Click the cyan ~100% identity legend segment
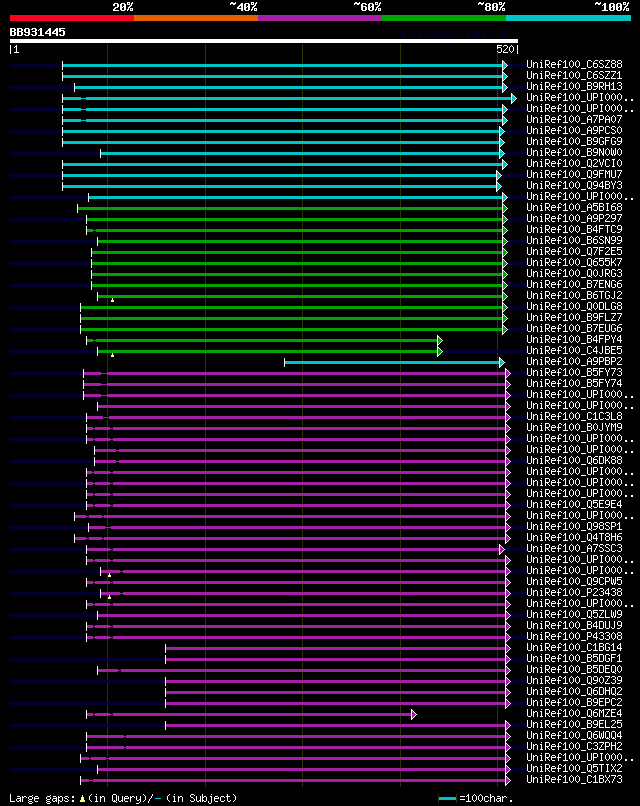640x806 pixels. (569, 18)
